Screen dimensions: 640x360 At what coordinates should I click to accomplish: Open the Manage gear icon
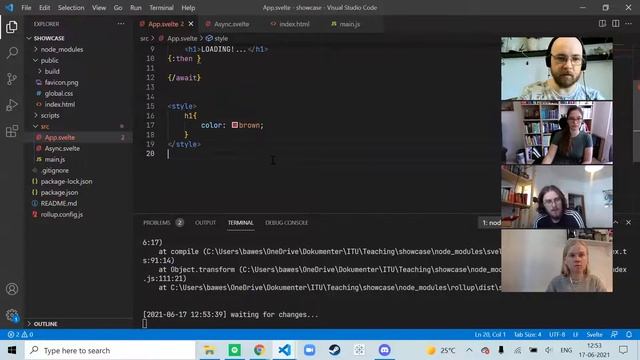pos(12,315)
